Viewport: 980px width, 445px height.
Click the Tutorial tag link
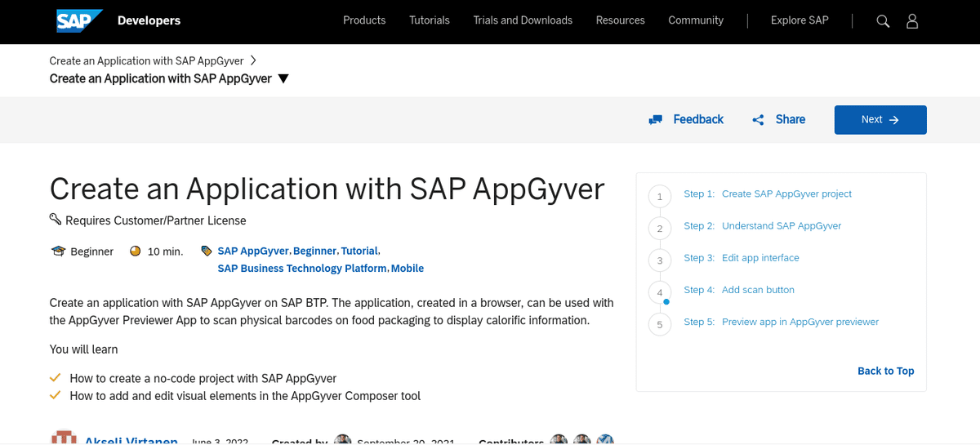[359, 251]
